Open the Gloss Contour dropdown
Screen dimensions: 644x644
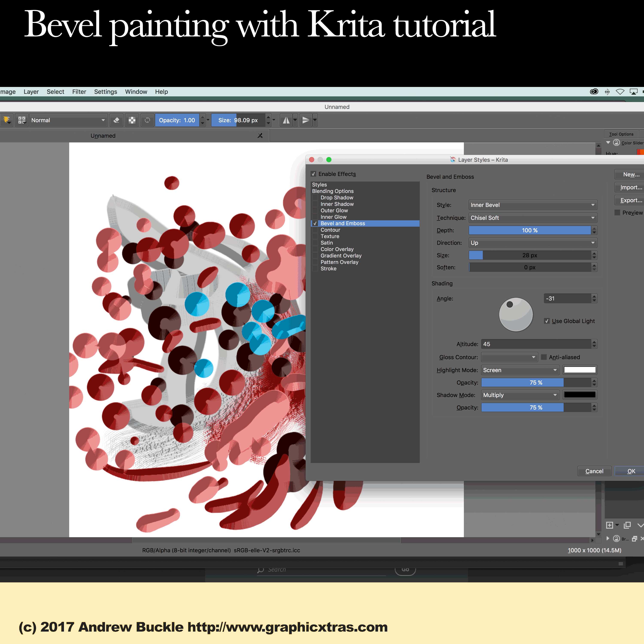[x=509, y=357]
